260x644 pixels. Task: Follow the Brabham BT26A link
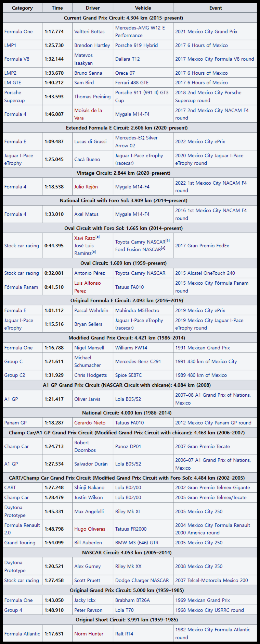(132, 600)
